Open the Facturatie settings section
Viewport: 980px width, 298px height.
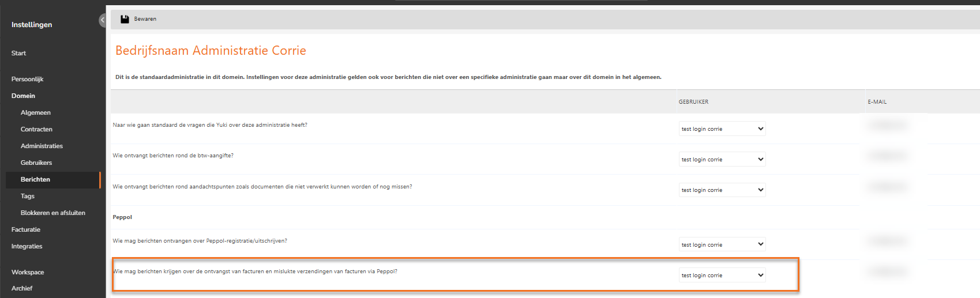[x=26, y=229]
